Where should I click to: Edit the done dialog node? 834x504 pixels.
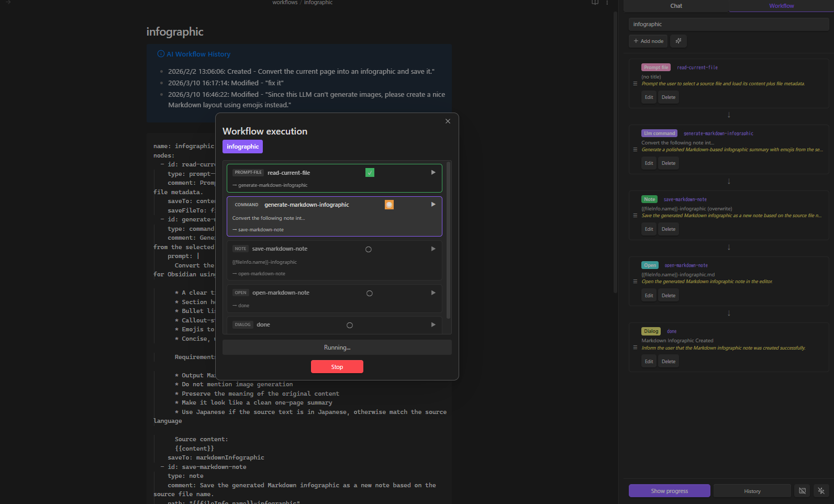coord(649,362)
